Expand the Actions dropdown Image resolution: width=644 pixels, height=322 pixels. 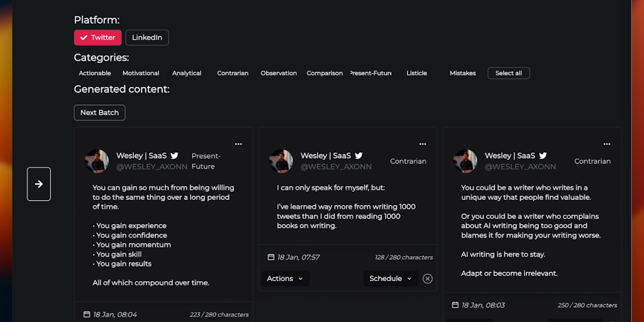click(285, 279)
